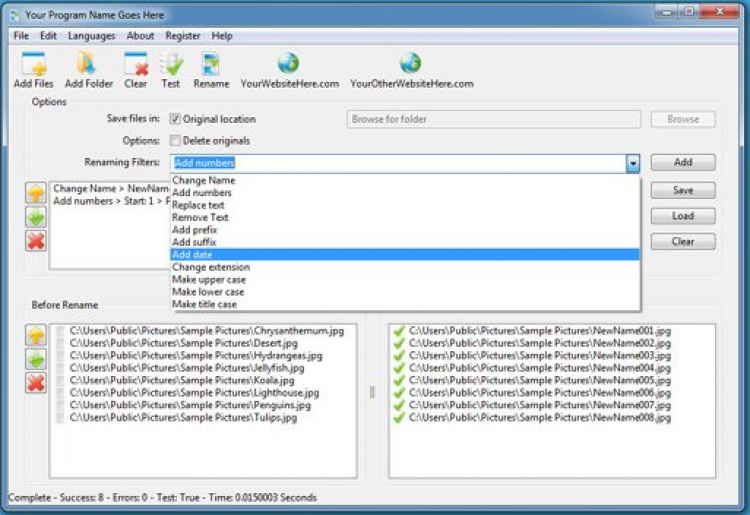Collapse the Renaming Filters dropdown arrow
This screenshot has width=750, height=515.
(633, 164)
